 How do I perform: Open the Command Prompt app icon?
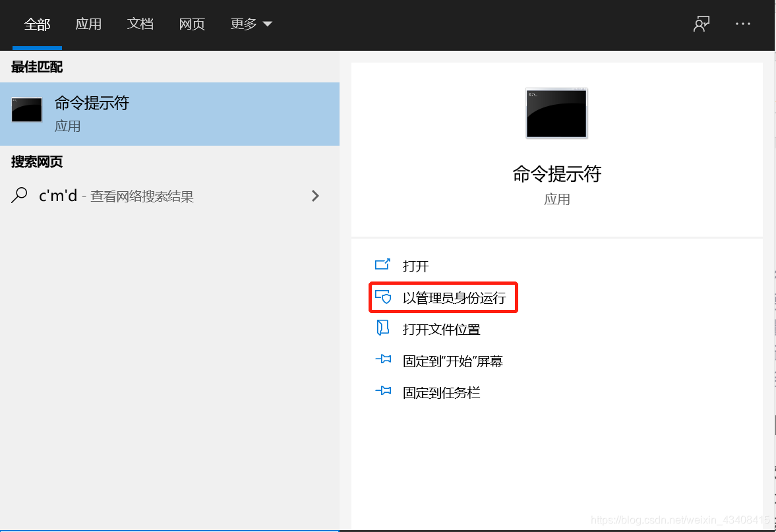tap(26, 110)
